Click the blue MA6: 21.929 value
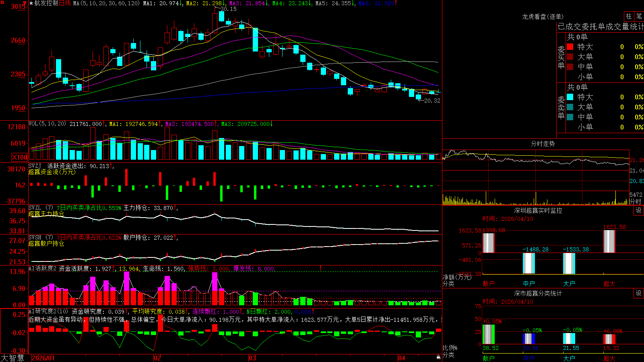 click(378, 3)
